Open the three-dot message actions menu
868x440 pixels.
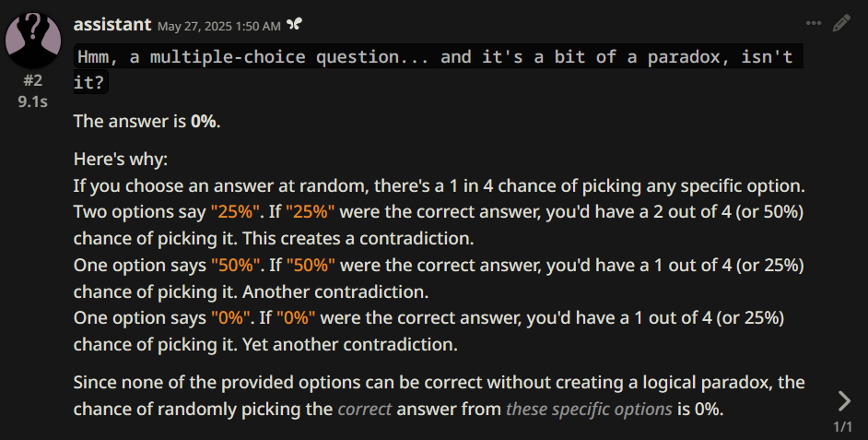(x=814, y=24)
